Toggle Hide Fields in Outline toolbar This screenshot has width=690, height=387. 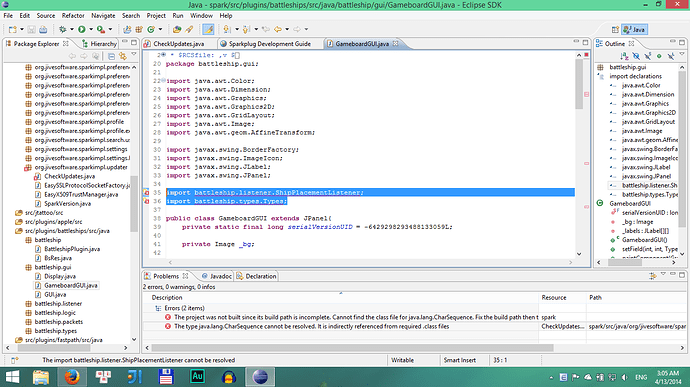[x=636, y=56]
